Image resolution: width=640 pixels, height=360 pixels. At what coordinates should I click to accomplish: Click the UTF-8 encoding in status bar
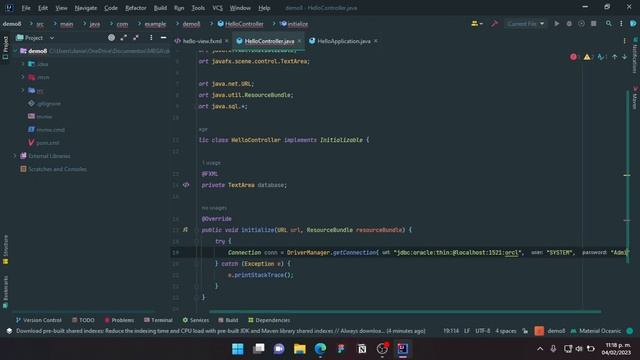click(482, 331)
